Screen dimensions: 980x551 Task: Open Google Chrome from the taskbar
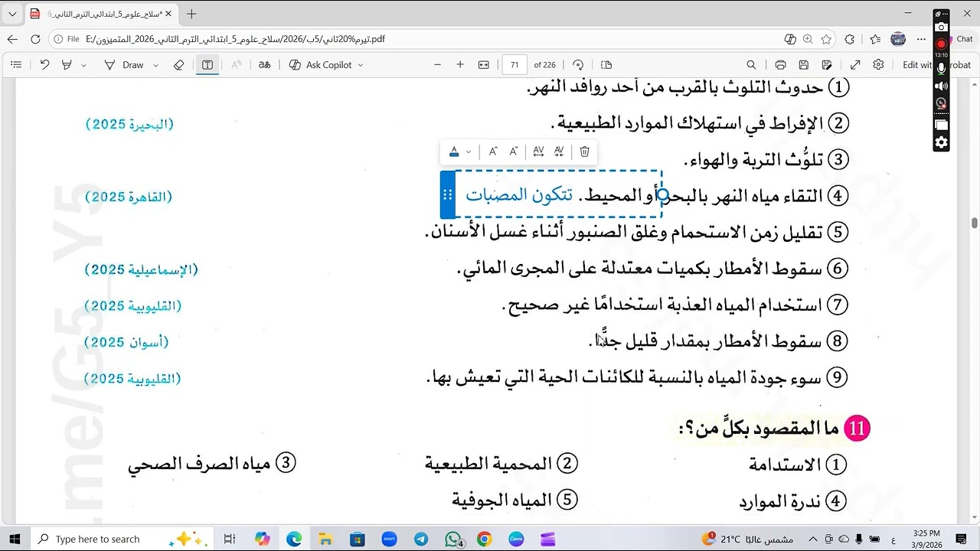coord(484,539)
